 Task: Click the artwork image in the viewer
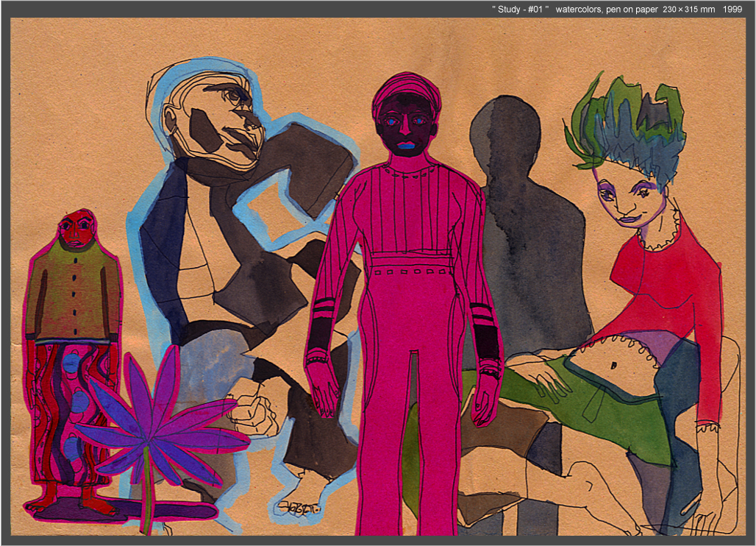tap(378, 277)
